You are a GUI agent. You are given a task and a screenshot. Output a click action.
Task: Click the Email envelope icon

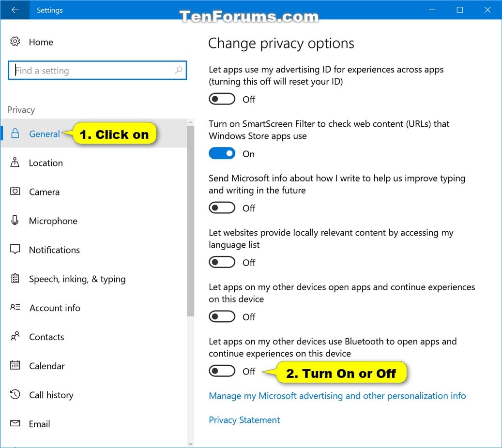point(15,423)
